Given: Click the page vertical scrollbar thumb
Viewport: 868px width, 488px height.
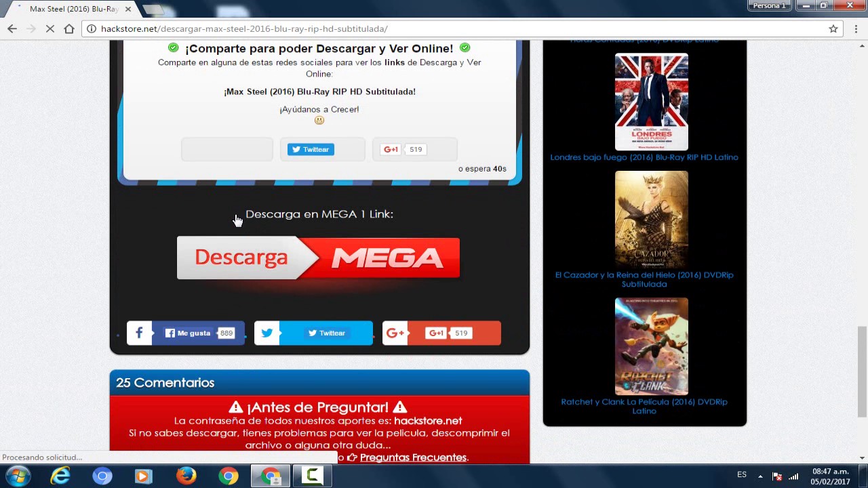Looking at the screenshot, I should (862, 371).
